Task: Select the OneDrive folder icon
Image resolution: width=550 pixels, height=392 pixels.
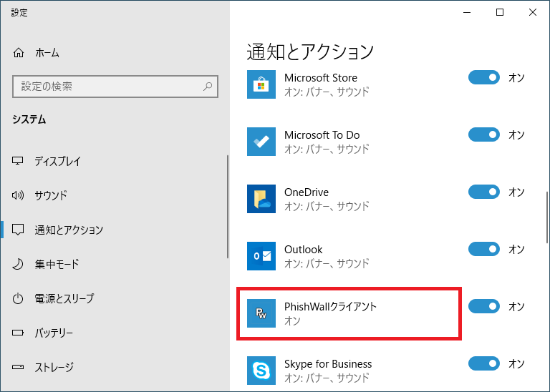Action: point(261,199)
